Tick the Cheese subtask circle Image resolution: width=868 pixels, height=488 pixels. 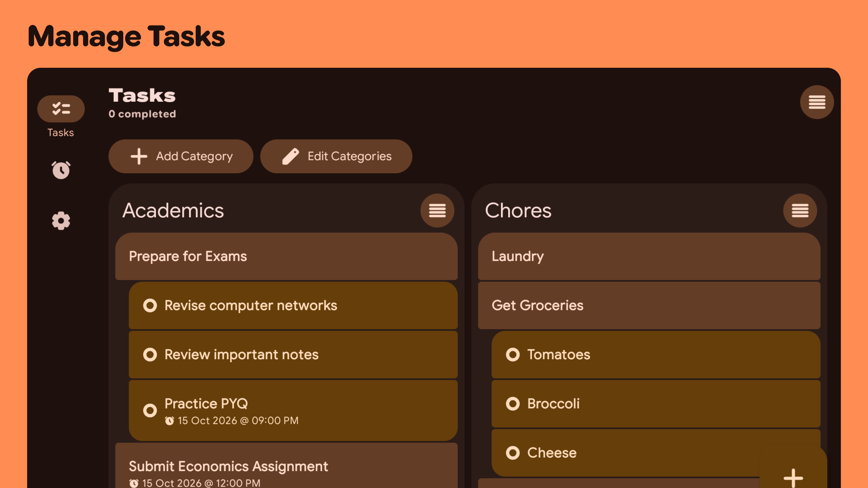click(x=512, y=453)
